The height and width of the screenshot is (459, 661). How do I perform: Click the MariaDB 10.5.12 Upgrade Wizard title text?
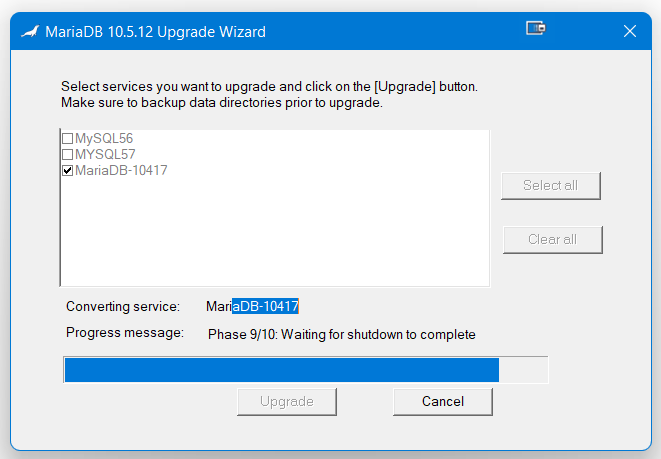[x=156, y=32]
